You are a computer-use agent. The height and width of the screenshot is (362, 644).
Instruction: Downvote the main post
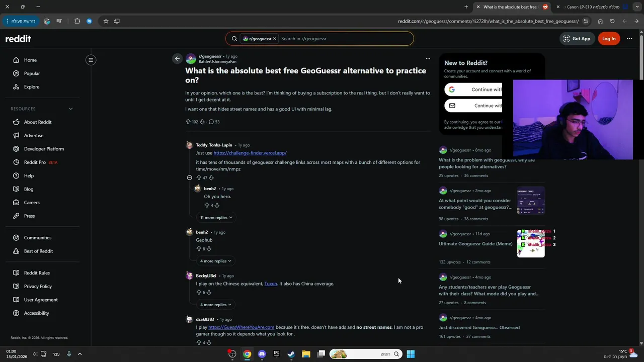(x=202, y=122)
